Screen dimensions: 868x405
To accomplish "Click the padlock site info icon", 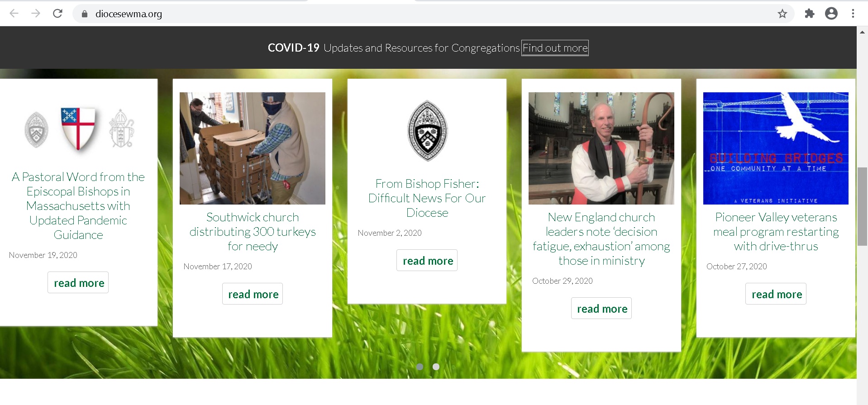I will point(84,14).
